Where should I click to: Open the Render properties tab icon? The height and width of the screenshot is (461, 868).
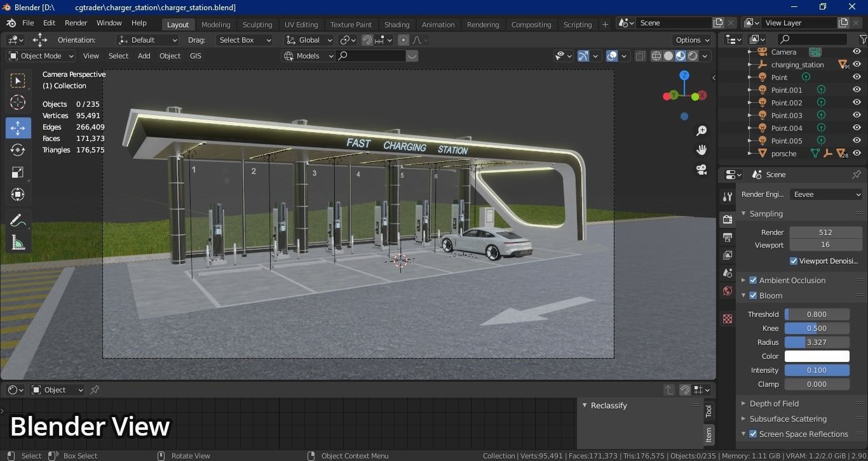point(728,219)
